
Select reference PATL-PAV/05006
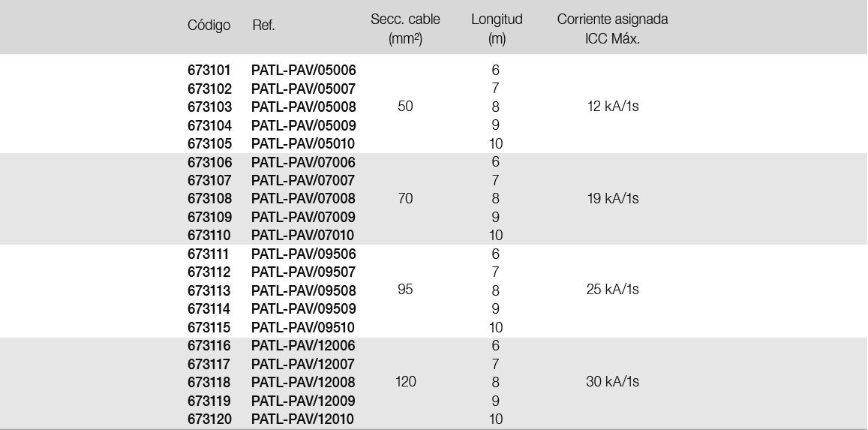(303, 71)
